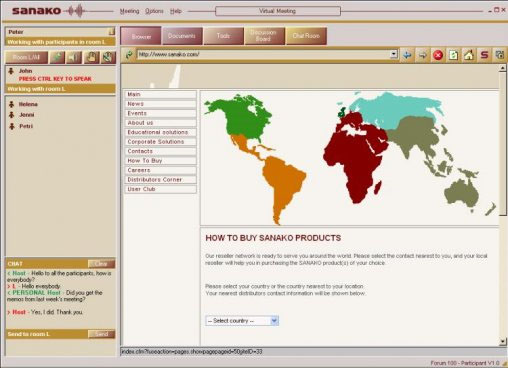
Task: Click the Send button in chat
Action: [x=101, y=334]
